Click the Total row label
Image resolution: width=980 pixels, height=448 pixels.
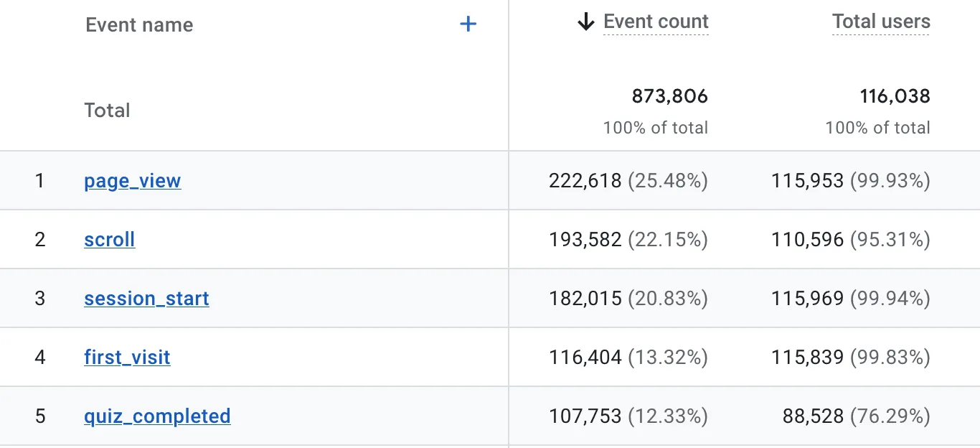[107, 111]
